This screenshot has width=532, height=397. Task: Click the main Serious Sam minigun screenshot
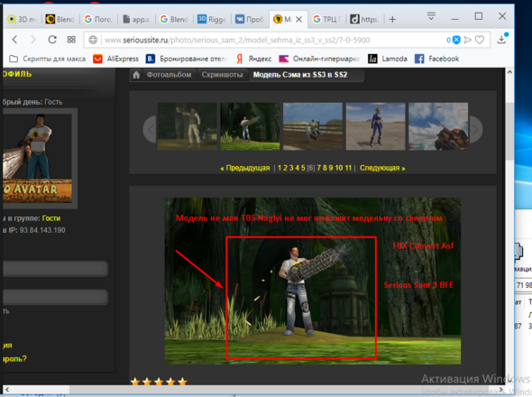point(313,282)
